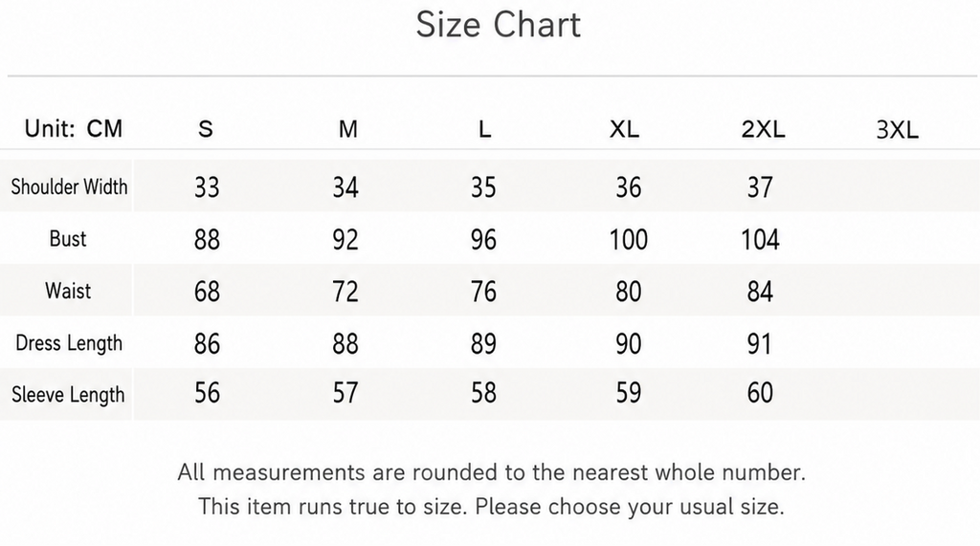
Task: Click the Sleeve Length row label
Action: [x=68, y=395]
